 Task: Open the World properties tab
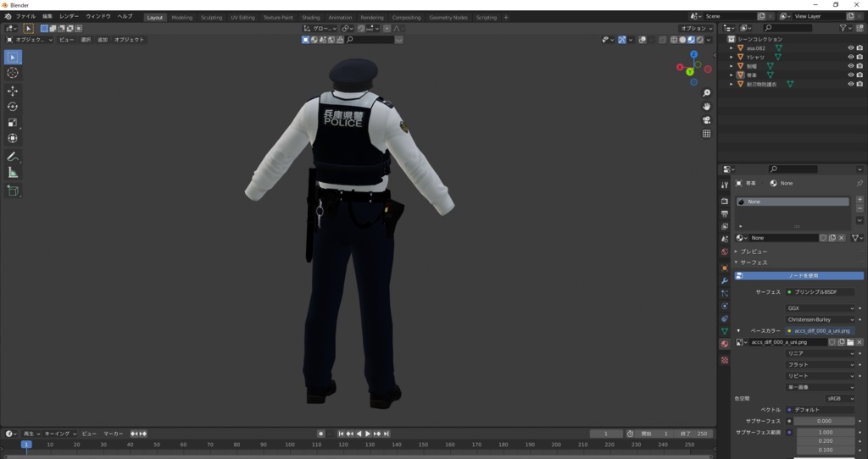[725, 252]
